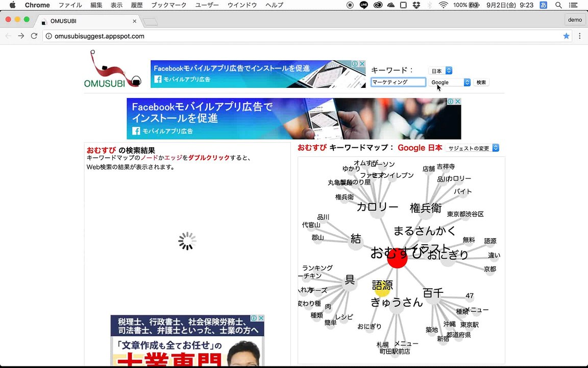Screen dimensions: 588x368
Task: Open the 日本 country dropdown
Action: click(x=440, y=71)
